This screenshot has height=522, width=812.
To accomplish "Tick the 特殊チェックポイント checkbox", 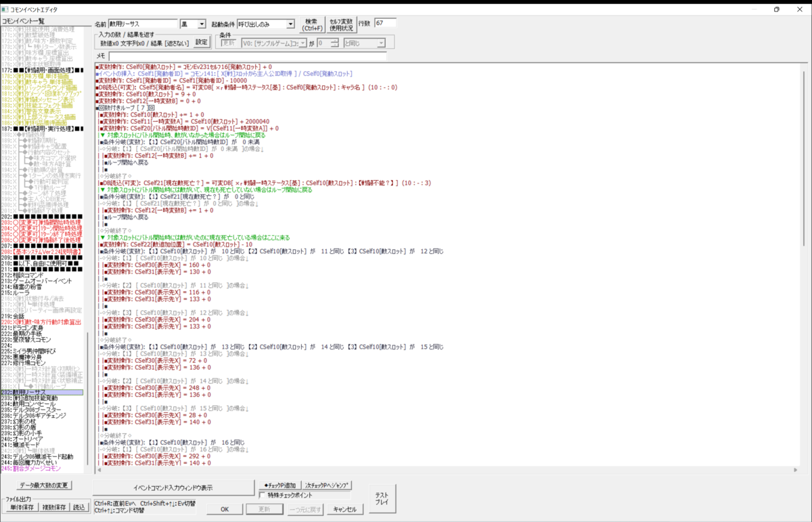I will tap(263, 495).
